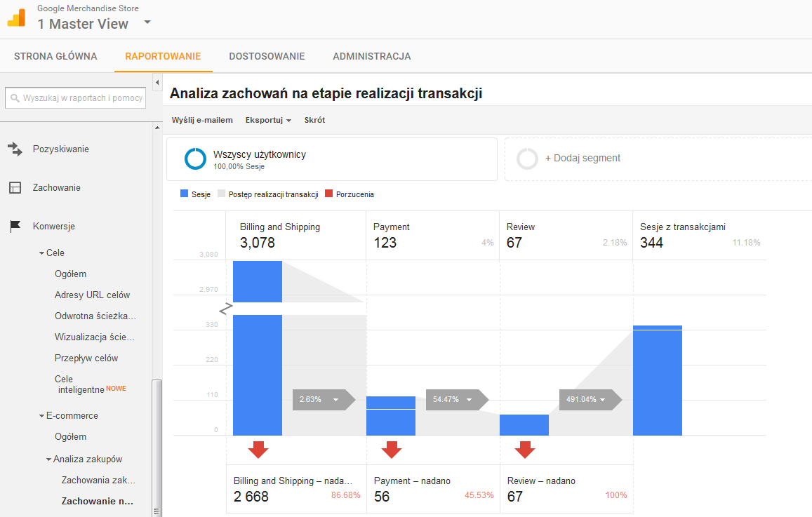This screenshot has width=812, height=517.
Task: Click Billing and Shipping abandonment value 2 668
Action: (251, 497)
